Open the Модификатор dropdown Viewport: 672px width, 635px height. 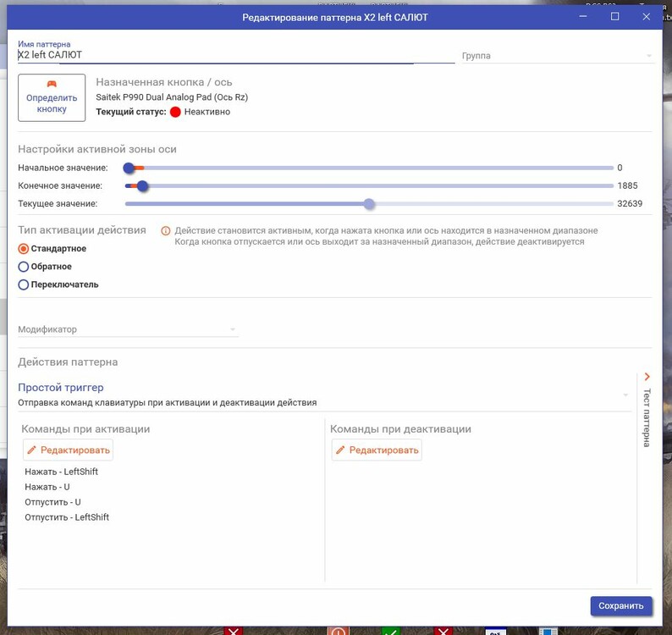[128, 329]
